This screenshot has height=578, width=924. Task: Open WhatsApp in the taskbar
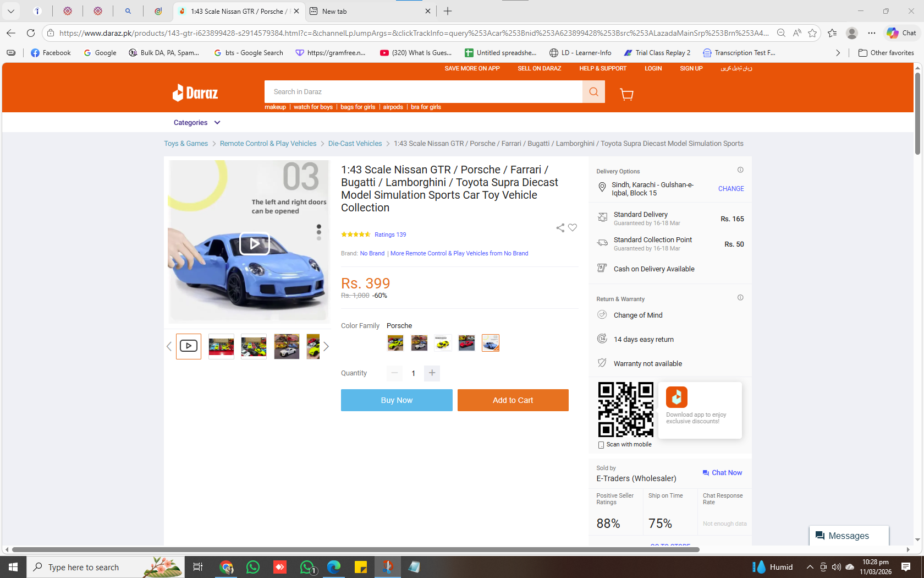(x=253, y=567)
